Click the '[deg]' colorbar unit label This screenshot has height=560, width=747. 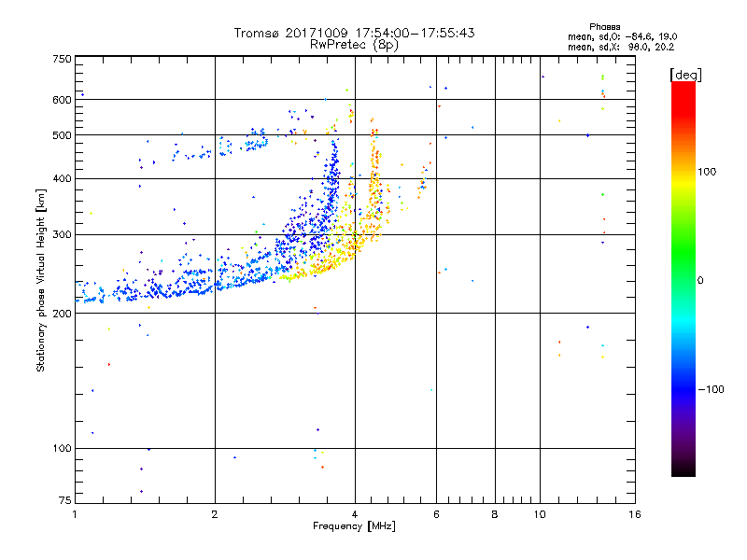pyautogui.click(x=685, y=75)
